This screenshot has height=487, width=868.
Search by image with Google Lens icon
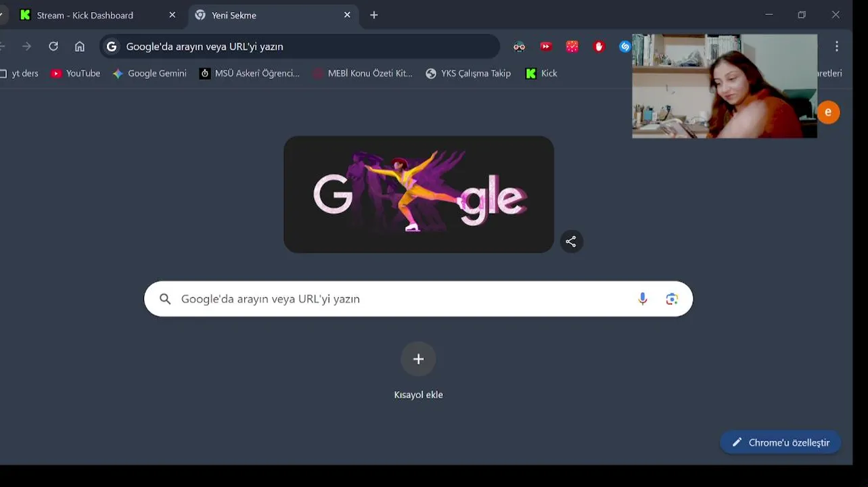672,299
